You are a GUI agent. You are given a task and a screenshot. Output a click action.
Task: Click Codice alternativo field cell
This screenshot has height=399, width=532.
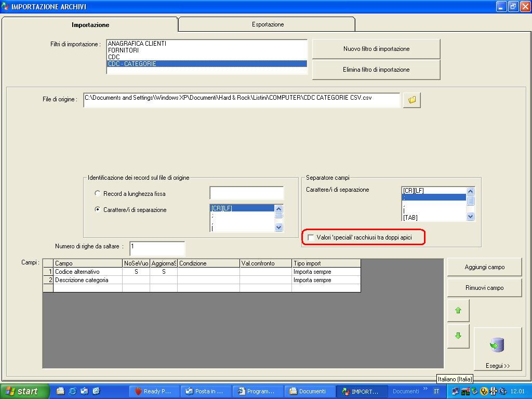click(x=88, y=272)
